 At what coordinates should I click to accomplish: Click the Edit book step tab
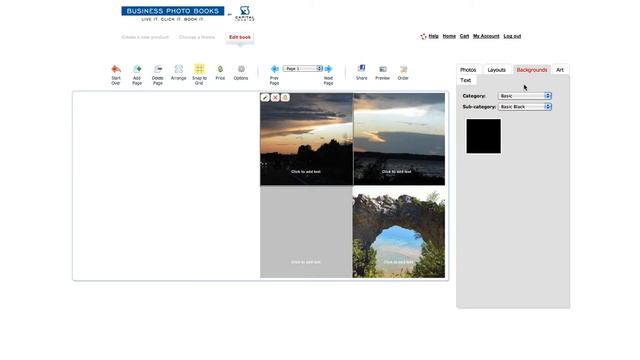[x=240, y=37]
